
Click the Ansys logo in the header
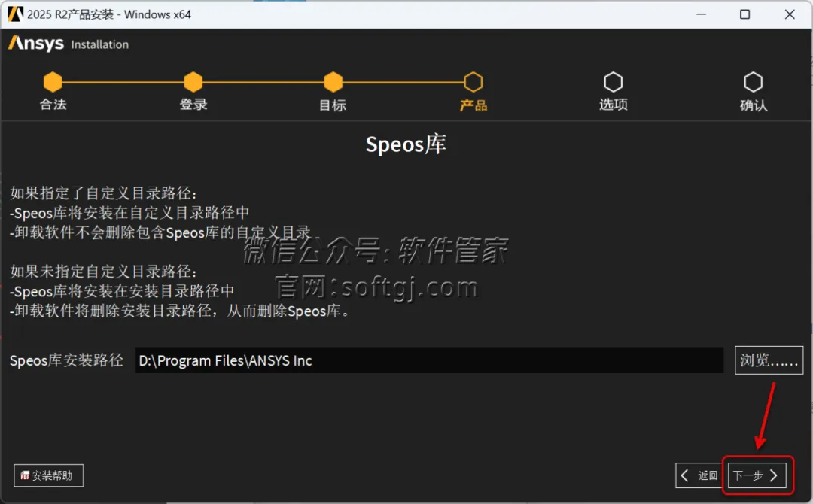click(36, 44)
